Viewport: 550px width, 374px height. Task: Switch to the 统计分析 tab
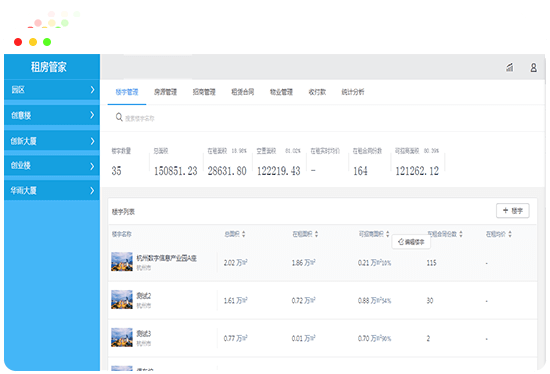[353, 92]
